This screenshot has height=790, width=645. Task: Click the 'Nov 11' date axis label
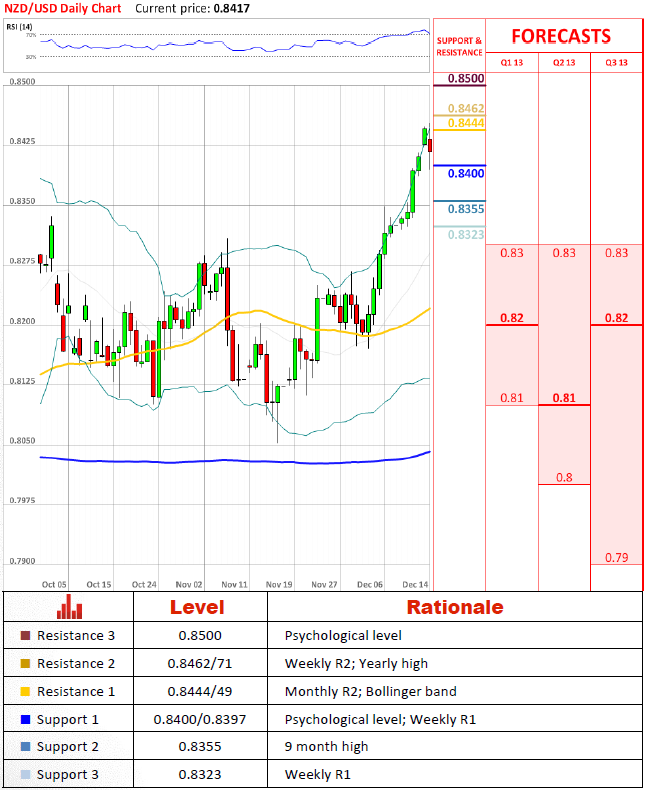[x=234, y=584]
